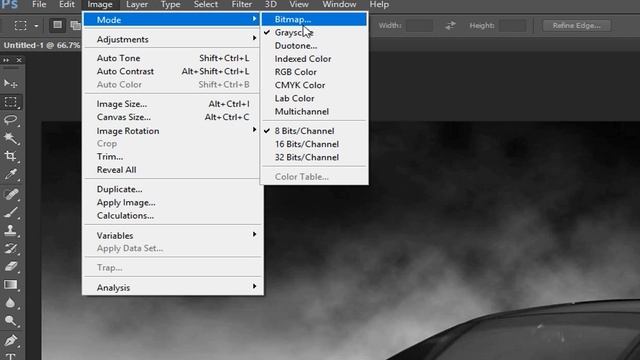Open the Help menu
This screenshot has width=640, height=360.
coord(379,4)
